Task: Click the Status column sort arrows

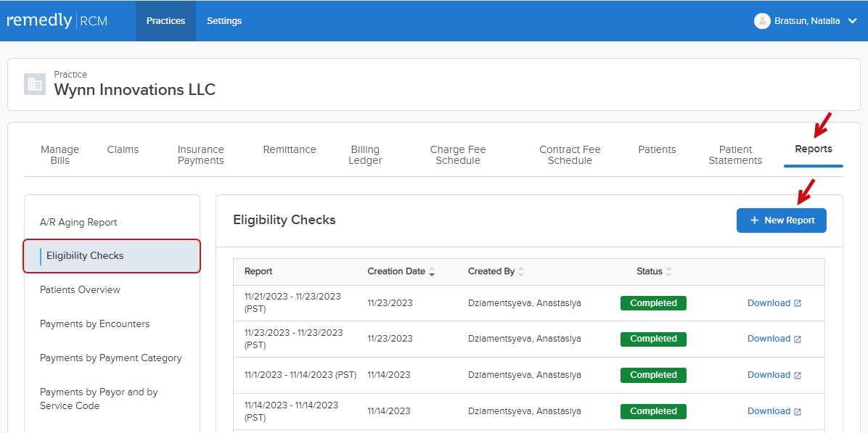Action: (x=669, y=272)
